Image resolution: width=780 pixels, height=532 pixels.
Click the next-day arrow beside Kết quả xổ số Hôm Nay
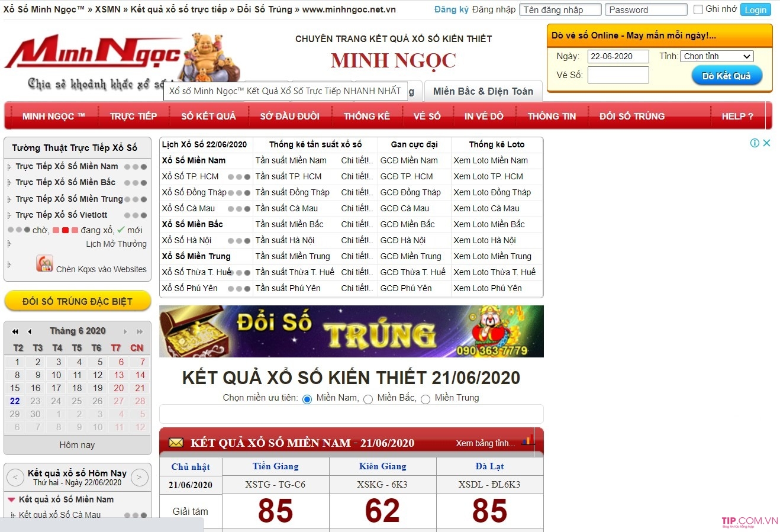pos(139,477)
